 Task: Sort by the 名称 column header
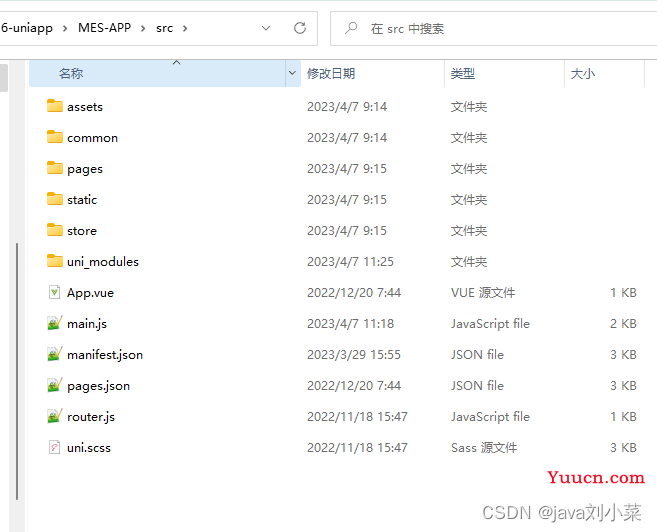coord(158,73)
